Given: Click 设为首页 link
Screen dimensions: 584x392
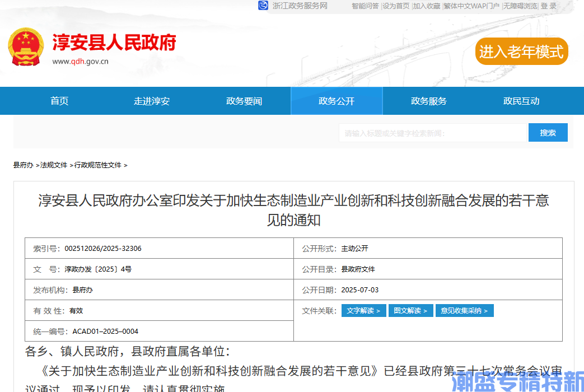Looking at the screenshot, I should click(396, 6).
